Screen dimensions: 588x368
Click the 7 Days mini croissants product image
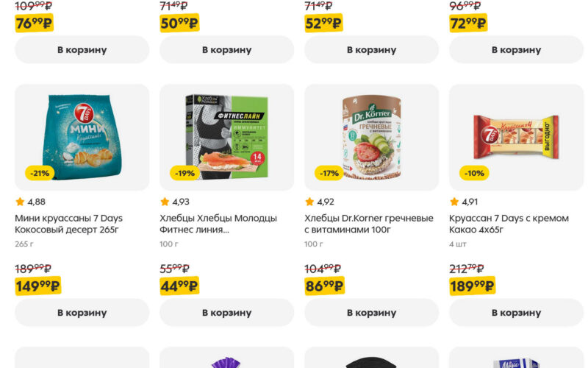pyautogui.click(x=82, y=136)
